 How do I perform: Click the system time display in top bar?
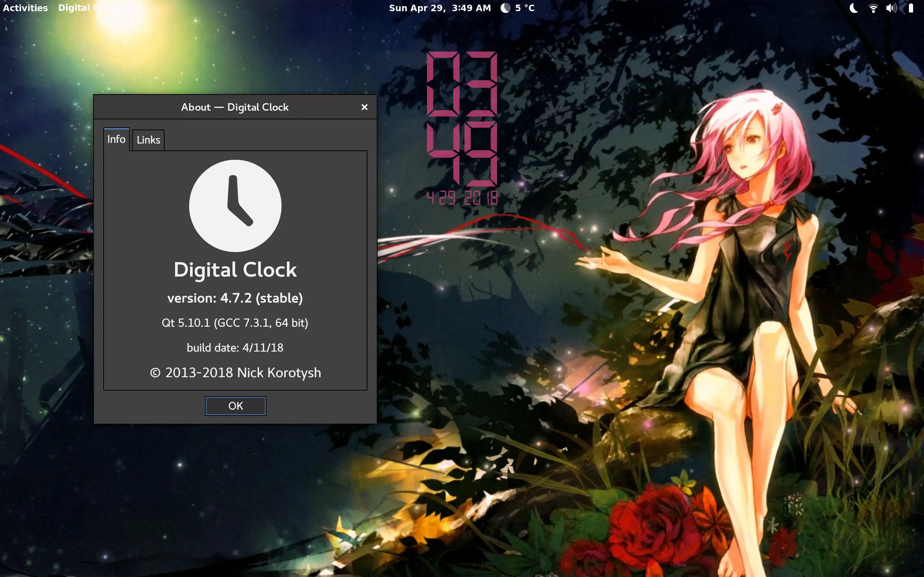(x=439, y=8)
